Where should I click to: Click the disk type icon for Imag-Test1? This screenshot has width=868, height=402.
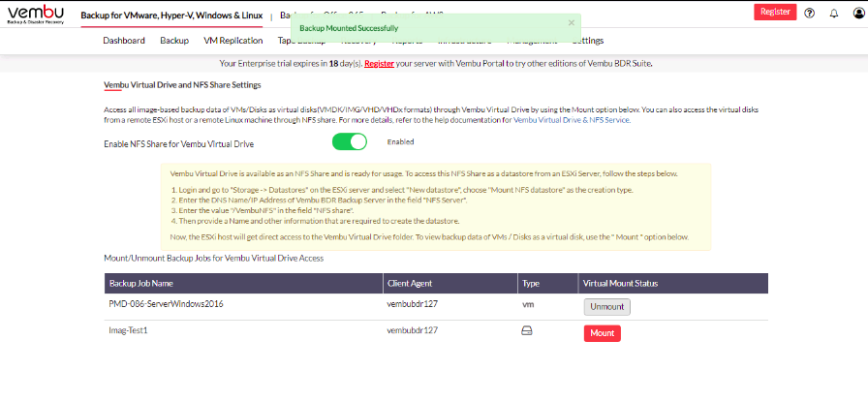pos(527,331)
